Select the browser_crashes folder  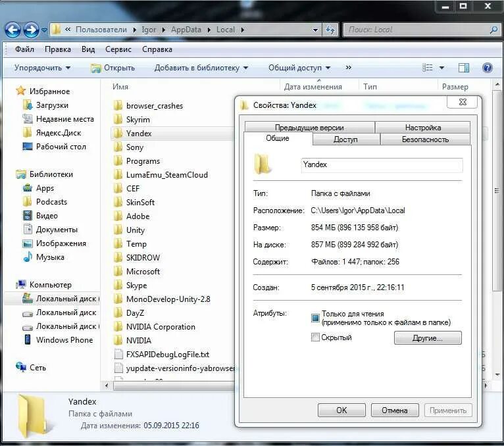154,106
